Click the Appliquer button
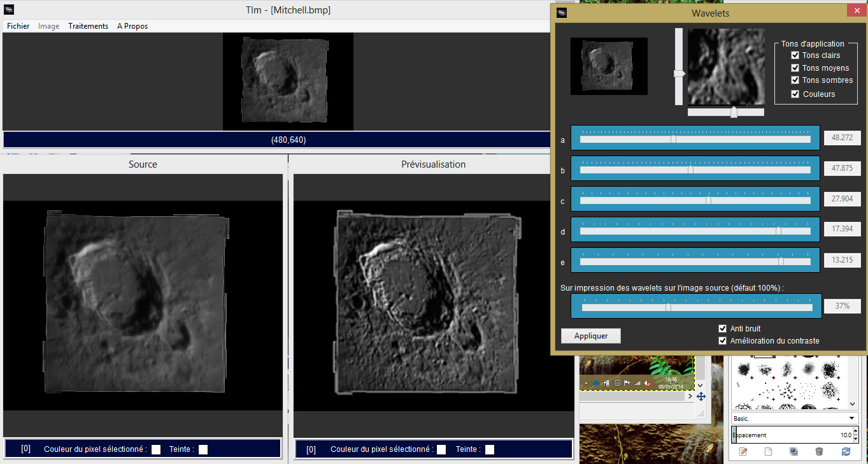The width and height of the screenshot is (868, 464). pos(591,335)
